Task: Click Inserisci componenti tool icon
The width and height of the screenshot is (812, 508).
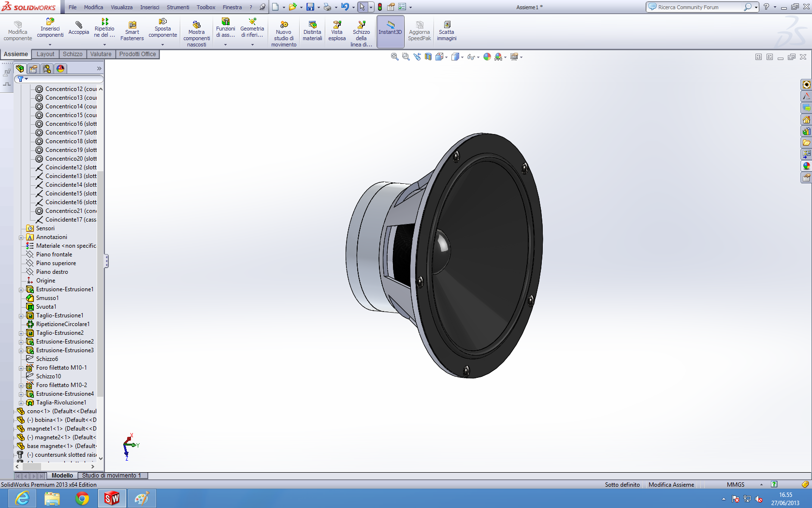Action: [x=50, y=22]
